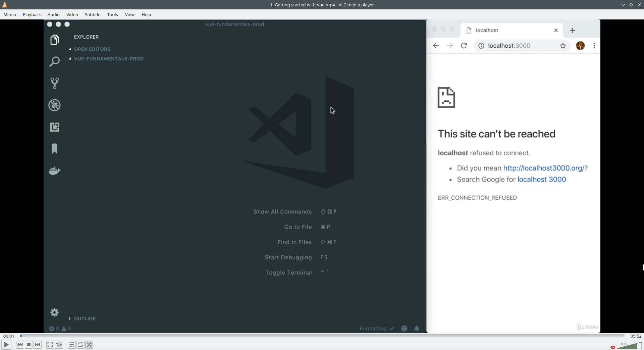
Task: Click the total time 05:52 label
Action: click(636, 336)
